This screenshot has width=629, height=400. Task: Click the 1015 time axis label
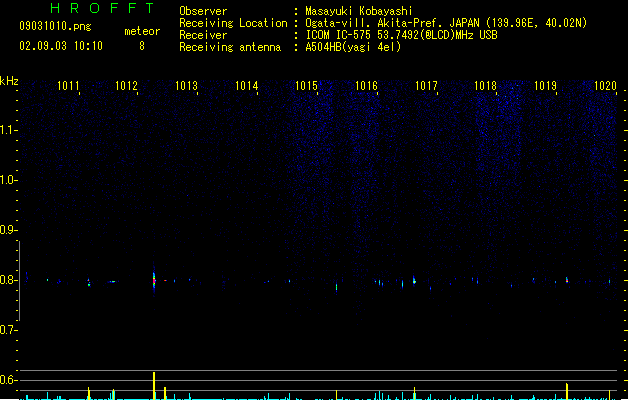306,86
